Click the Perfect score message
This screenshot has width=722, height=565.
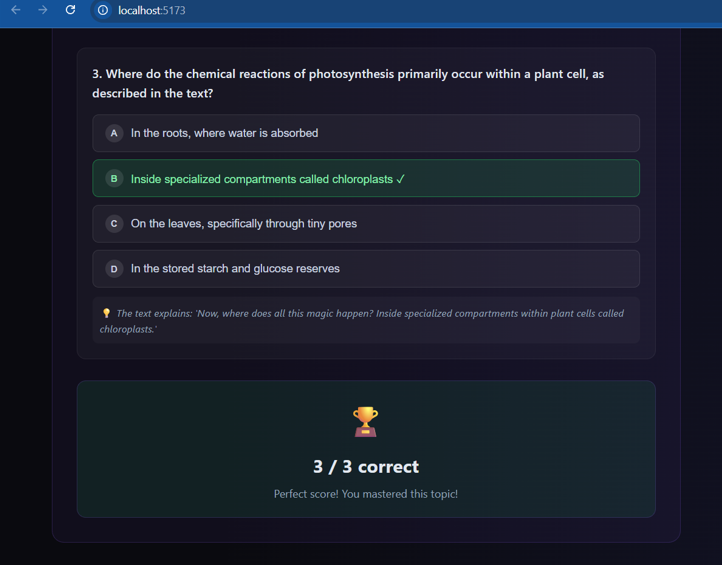(x=366, y=494)
